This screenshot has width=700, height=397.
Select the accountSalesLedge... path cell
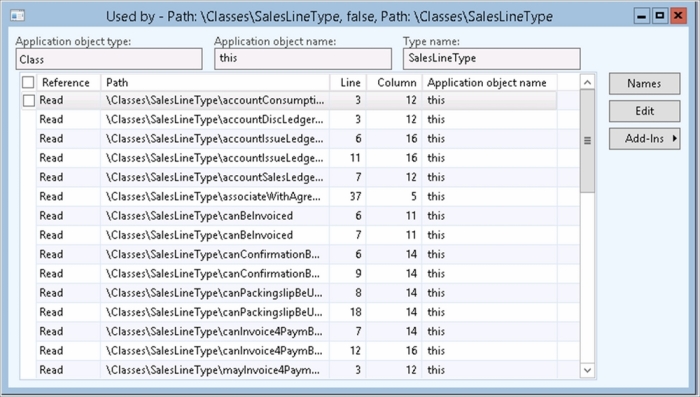pyautogui.click(x=215, y=177)
